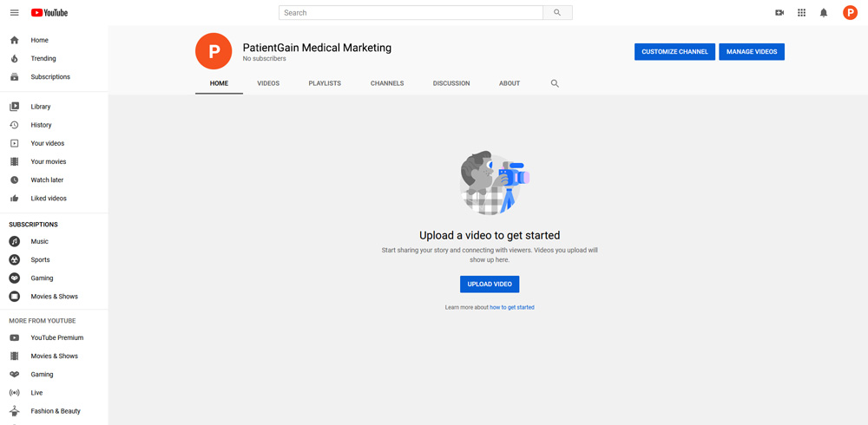Switch to the ABOUT tab
Screen dimensions: 868x425
coord(510,83)
